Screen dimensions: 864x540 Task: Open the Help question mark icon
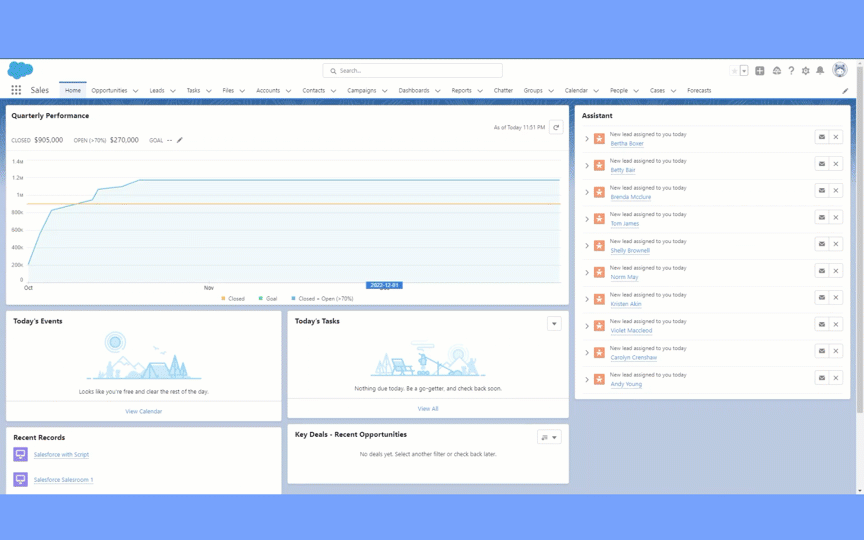[x=791, y=71]
